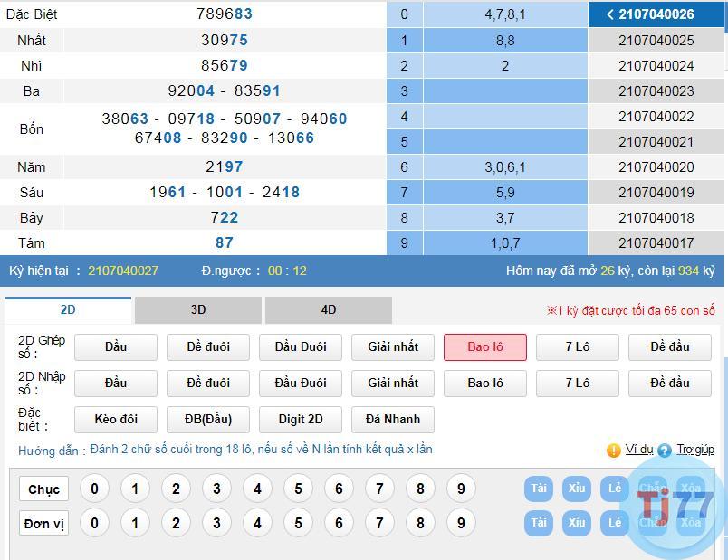The width and height of the screenshot is (728, 560).
Task: Toggle digit 9 in the Chục row
Action: [463, 489]
